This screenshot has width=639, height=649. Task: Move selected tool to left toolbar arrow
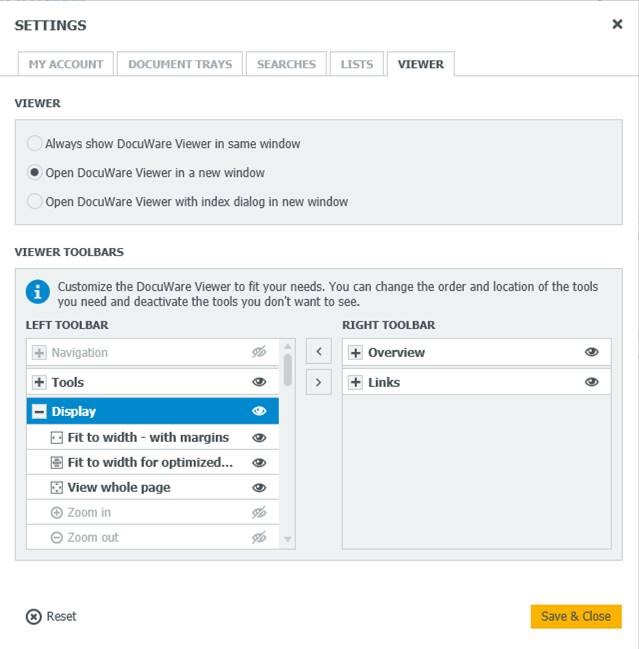(318, 352)
